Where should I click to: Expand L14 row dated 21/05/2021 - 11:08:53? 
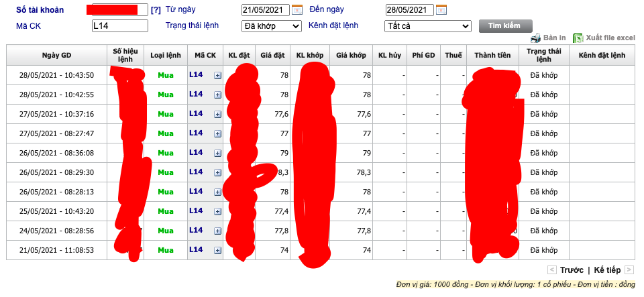point(217,250)
